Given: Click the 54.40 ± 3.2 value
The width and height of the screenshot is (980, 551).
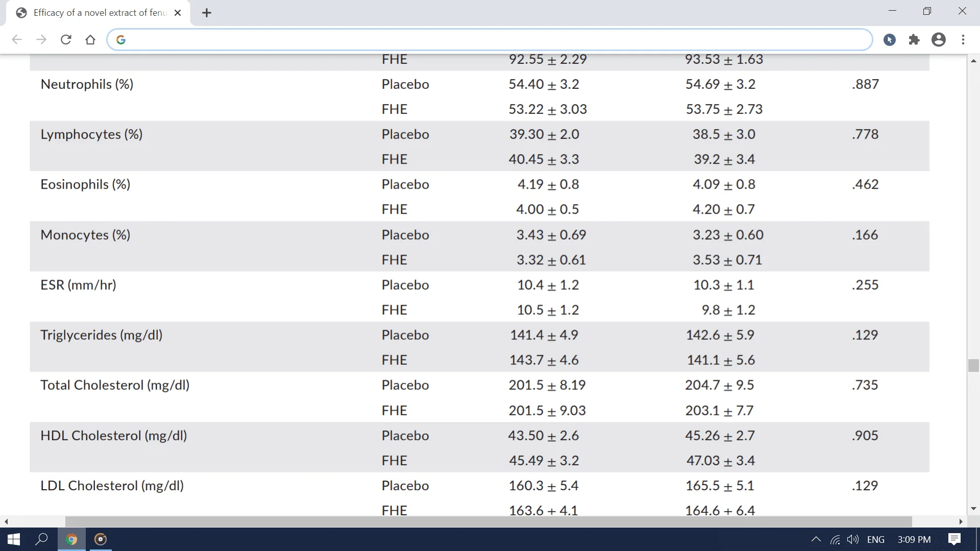Looking at the screenshot, I should [x=544, y=84].
